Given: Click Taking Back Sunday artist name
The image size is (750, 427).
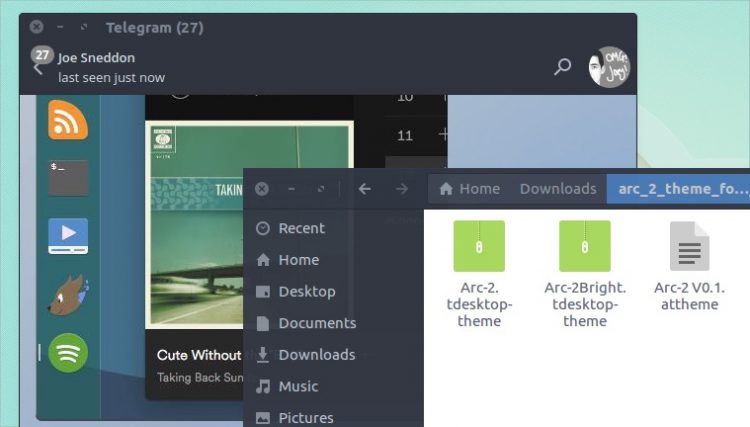Looking at the screenshot, I should [x=200, y=377].
